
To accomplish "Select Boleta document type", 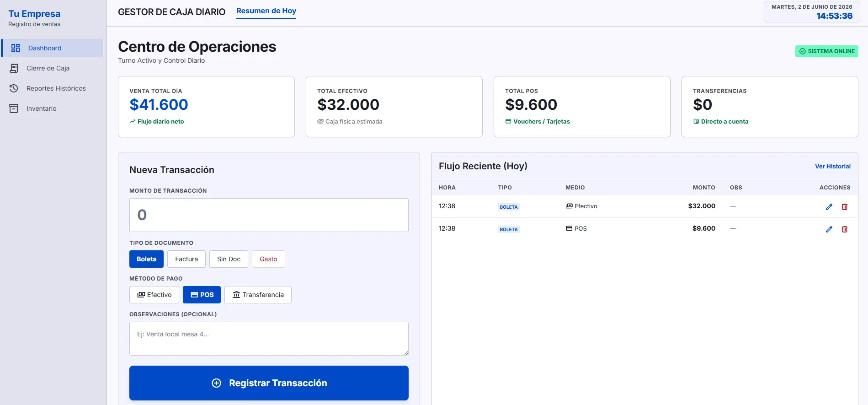I will (x=146, y=259).
